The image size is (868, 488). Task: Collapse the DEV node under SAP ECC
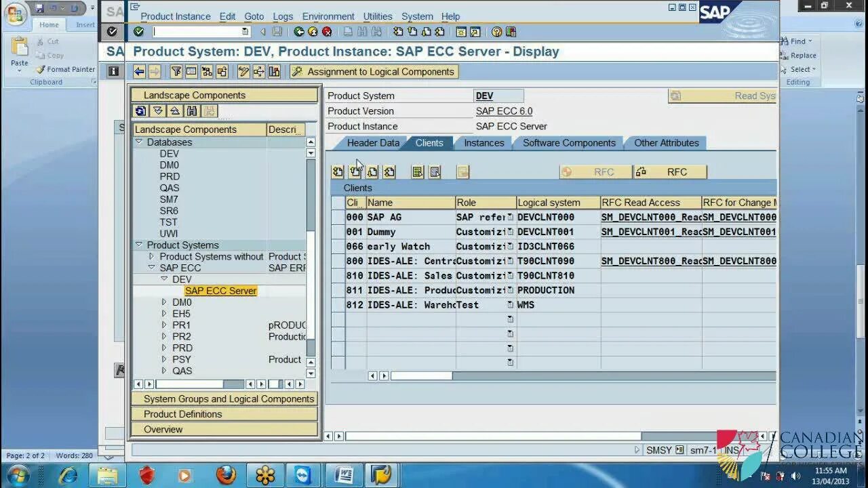[x=164, y=279]
